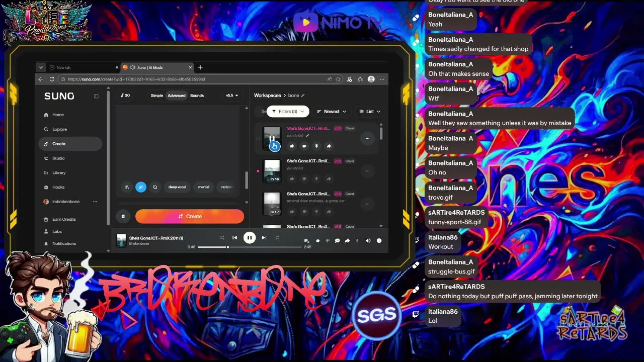
Task: Dislike the first She's Gone track
Action: (x=304, y=146)
